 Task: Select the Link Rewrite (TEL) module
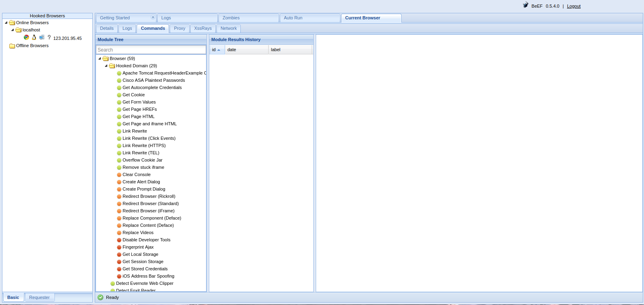click(141, 153)
